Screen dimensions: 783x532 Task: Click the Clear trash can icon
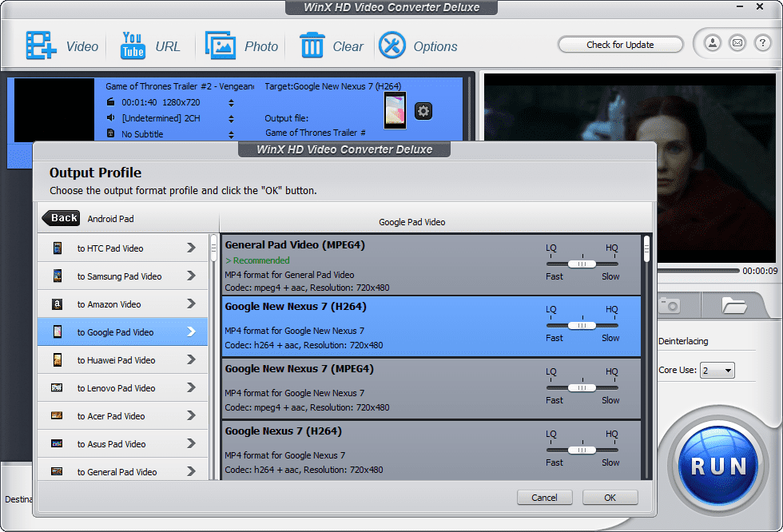pyautogui.click(x=312, y=46)
